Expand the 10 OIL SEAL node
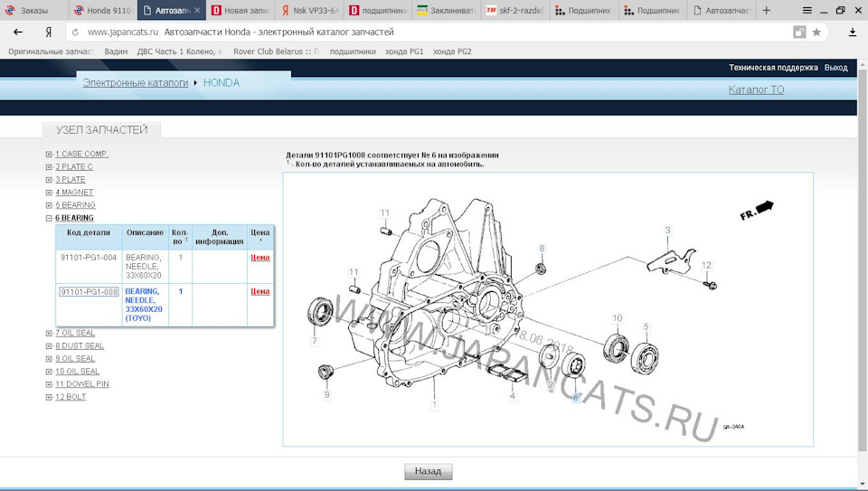868x491 pixels. click(x=49, y=371)
